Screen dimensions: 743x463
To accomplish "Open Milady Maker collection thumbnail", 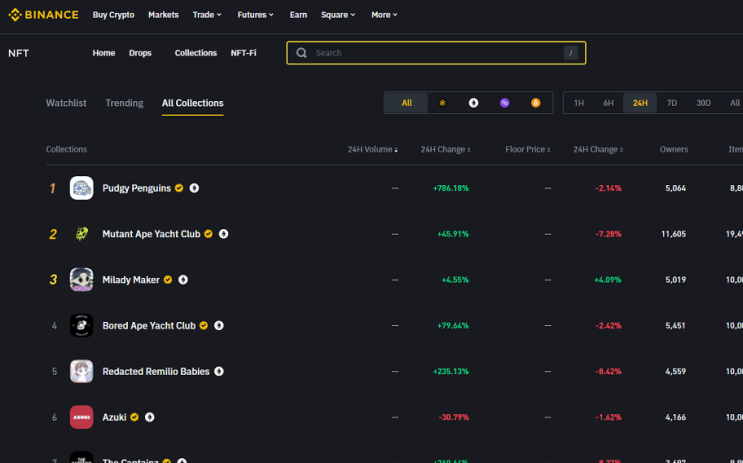I will tap(82, 280).
